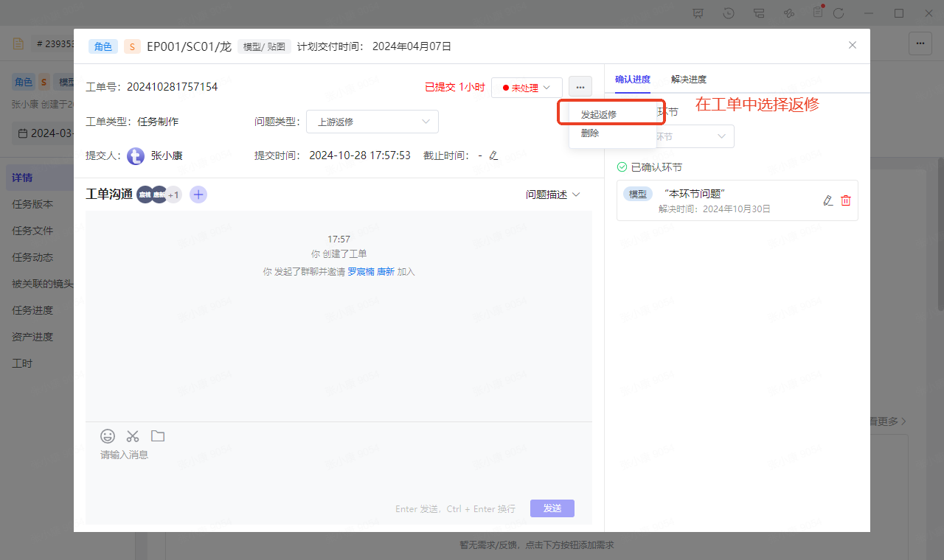Delete the confirmed 模型 stage with trash icon
The width and height of the screenshot is (944, 560).
pos(846,200)
